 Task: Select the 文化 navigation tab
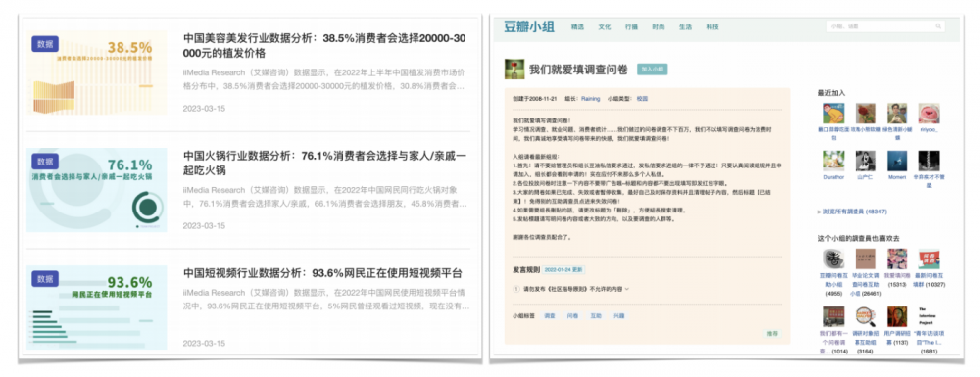point(605,26)
